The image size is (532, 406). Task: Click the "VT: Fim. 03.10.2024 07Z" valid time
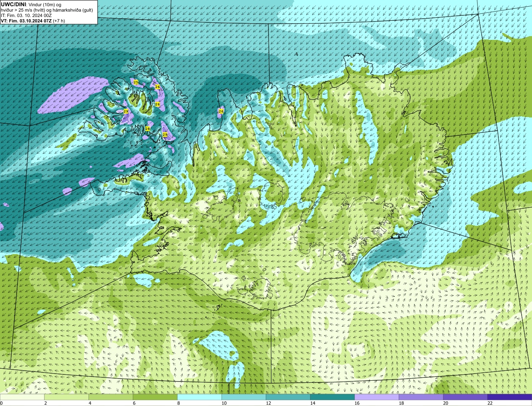(x=26, y=21)
